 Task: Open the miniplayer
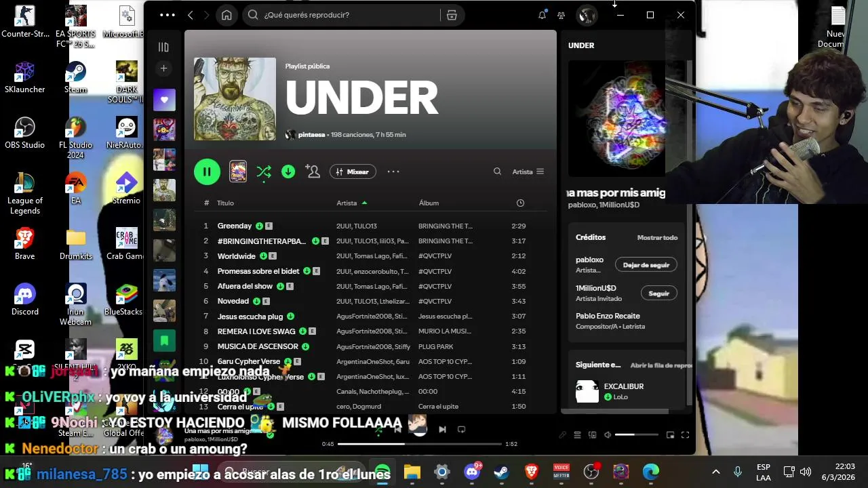(x=670, y=435)
